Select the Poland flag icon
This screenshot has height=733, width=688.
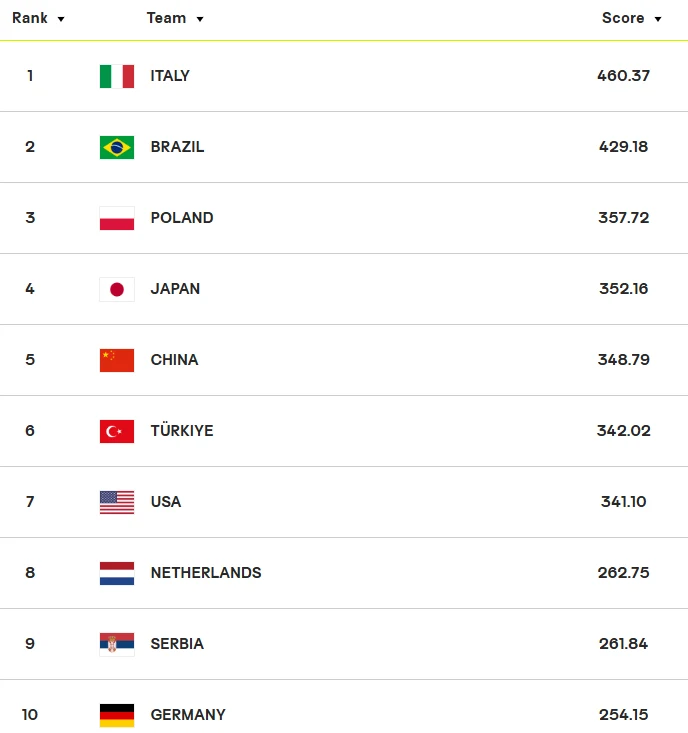coord(117,218)
